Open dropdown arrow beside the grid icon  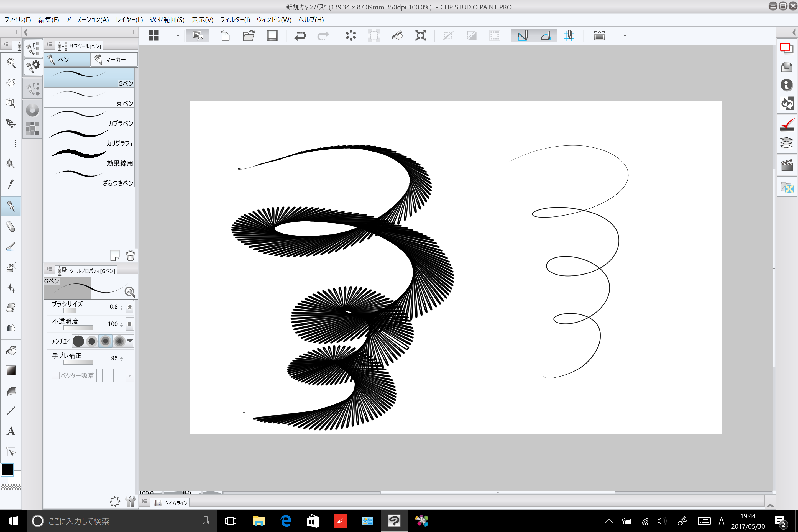(x=178, y=36)
